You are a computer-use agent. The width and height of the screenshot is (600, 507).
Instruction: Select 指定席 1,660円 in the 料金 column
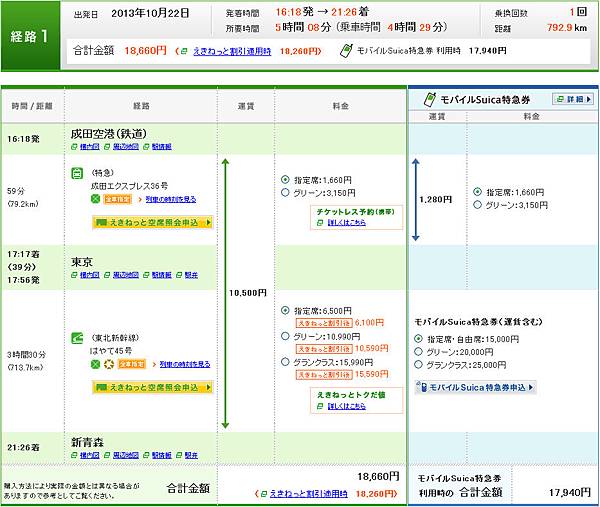[285, 179]
